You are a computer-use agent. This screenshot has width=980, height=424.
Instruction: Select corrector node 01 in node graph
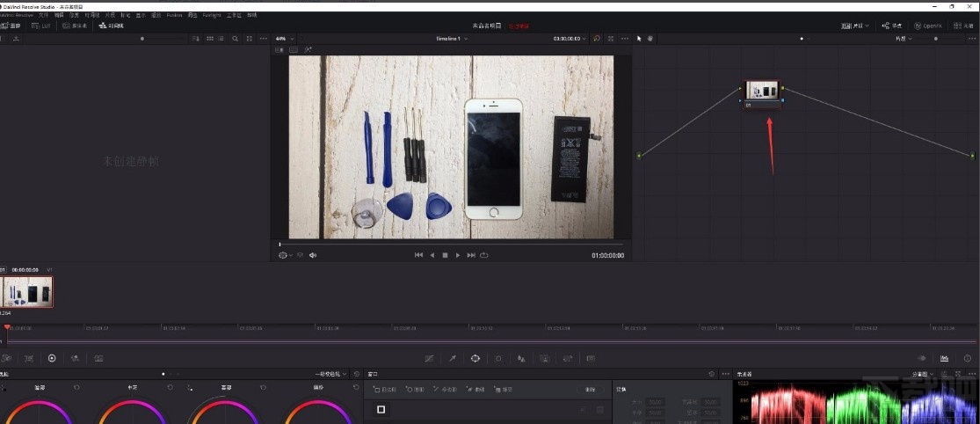coord(763,94)
